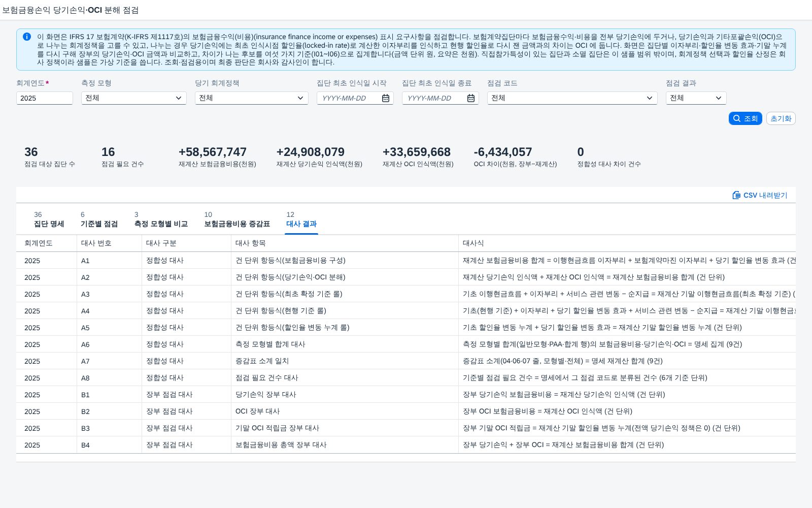This screenshot has width=812, height=508.
Task: Click OCI 장부 대사 cell
Action: click(x=345, y=411)
